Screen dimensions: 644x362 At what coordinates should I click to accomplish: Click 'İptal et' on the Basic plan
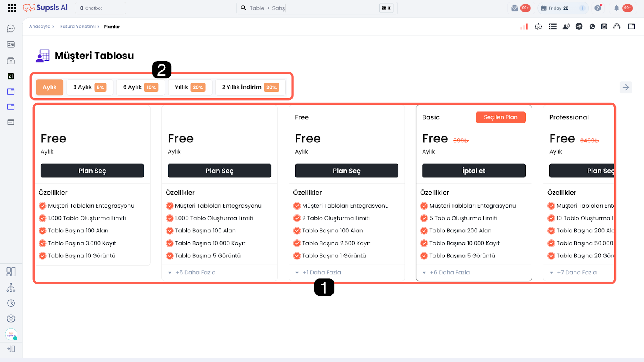tap(473, 171)
